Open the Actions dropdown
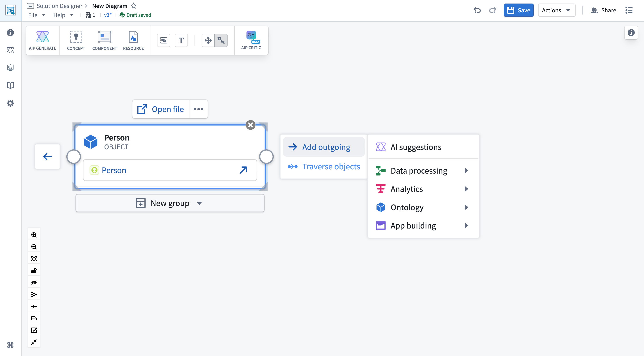Viewport: 644px width, 356px height. [556, 10]
